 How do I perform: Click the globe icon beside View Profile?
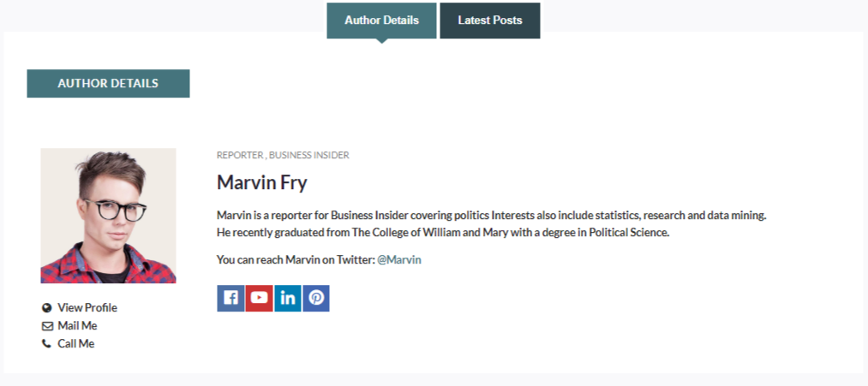(46, 308)
